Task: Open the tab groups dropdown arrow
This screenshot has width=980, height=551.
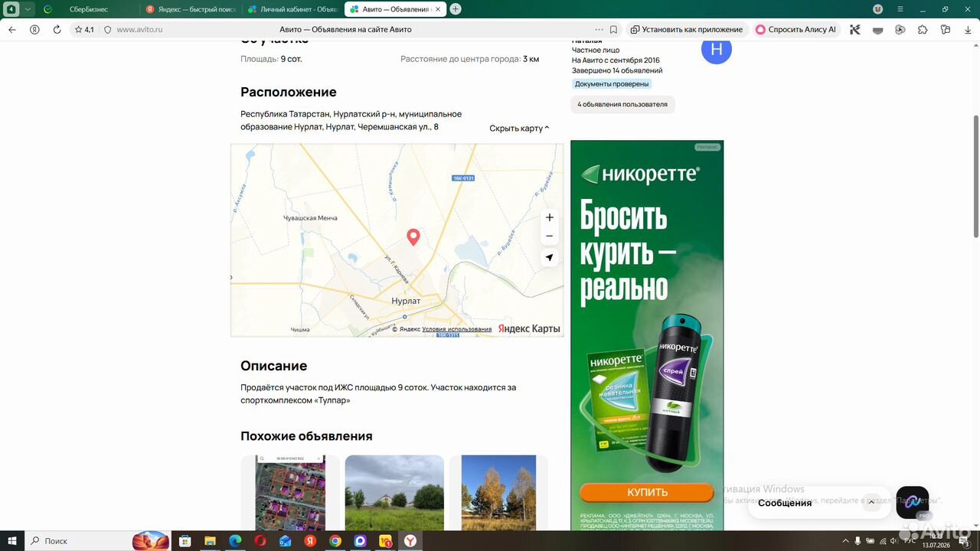Action: click(x=28, y=9)
